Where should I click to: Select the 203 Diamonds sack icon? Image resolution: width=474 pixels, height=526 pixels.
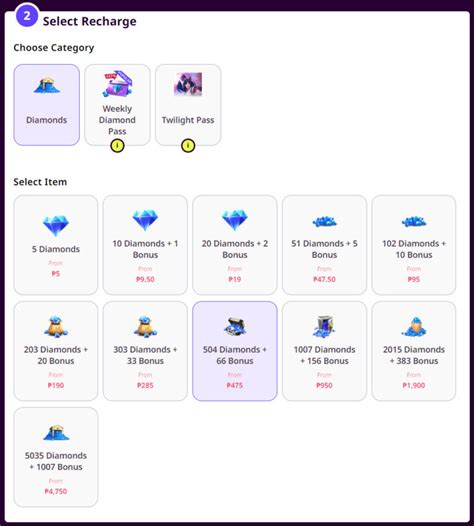tap(56, 326)
